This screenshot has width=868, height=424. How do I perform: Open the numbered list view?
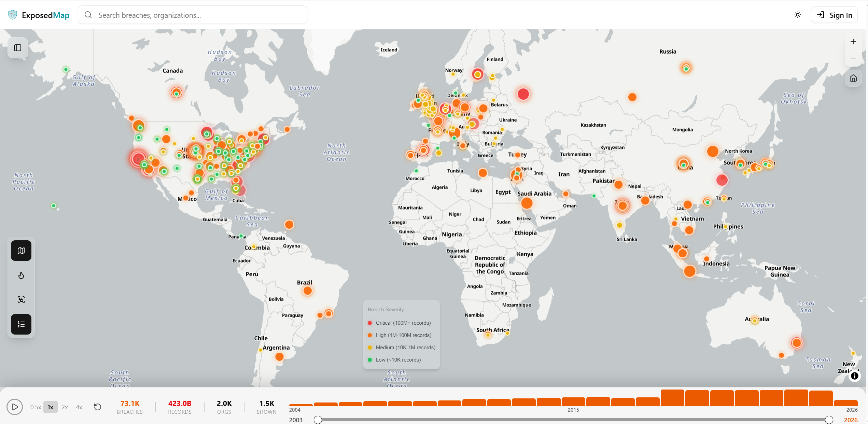pos(21,324)
